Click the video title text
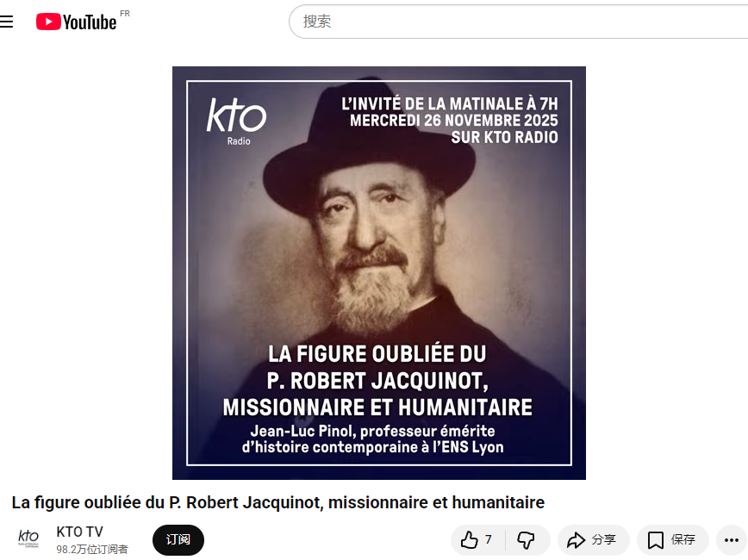748x560 pixels. 278,503
